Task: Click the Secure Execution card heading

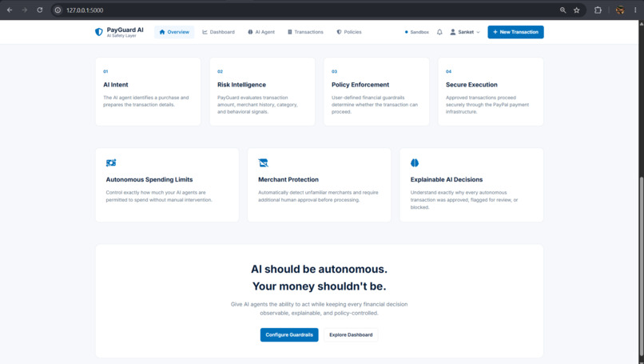Action: pyautogui.click(x=471, y=85)
